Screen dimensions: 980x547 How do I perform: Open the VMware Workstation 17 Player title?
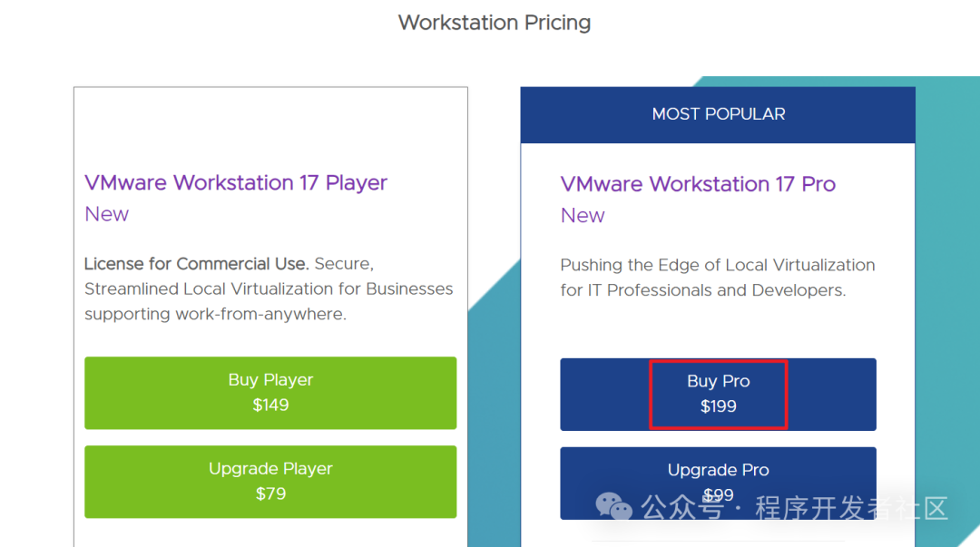(x=236, y=182)
